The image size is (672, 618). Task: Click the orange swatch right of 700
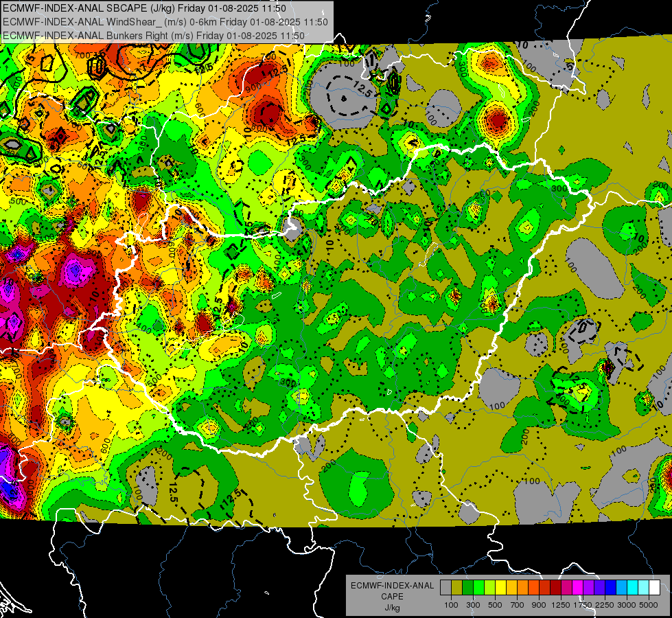pos(522,588)
